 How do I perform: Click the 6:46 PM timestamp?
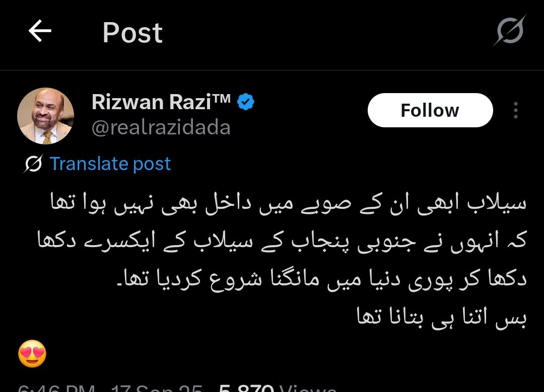[56, 388]
